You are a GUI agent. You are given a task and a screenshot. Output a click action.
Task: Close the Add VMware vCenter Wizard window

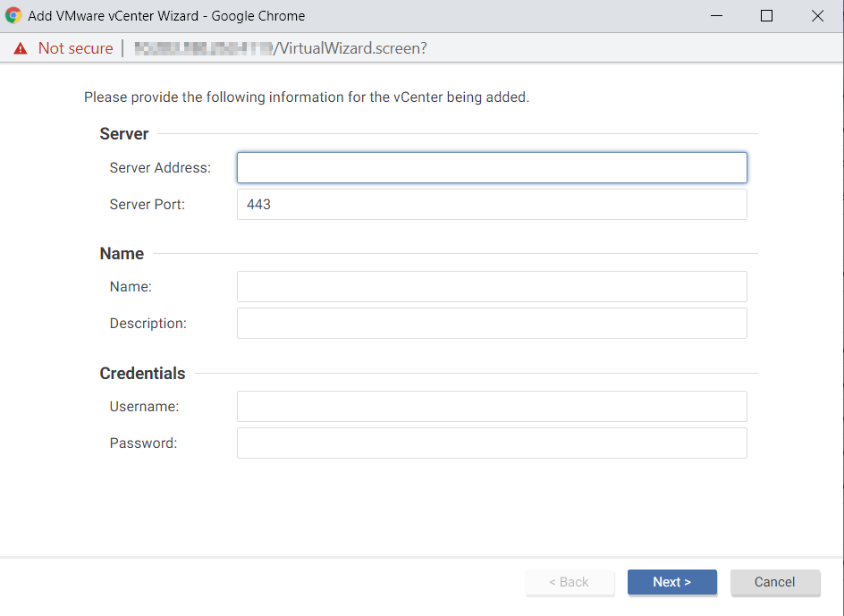817,15
